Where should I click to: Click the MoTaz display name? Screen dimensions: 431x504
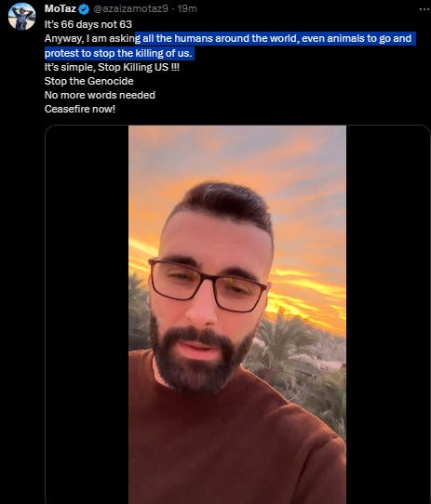click(61, 9)
